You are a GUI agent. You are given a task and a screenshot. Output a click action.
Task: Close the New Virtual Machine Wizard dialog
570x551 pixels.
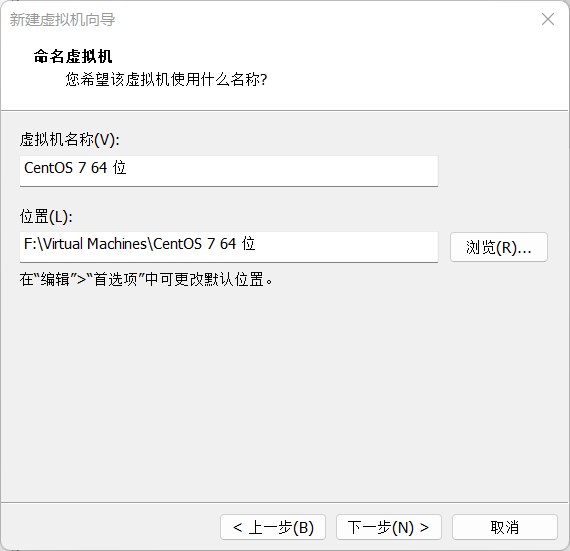[547, 19]
